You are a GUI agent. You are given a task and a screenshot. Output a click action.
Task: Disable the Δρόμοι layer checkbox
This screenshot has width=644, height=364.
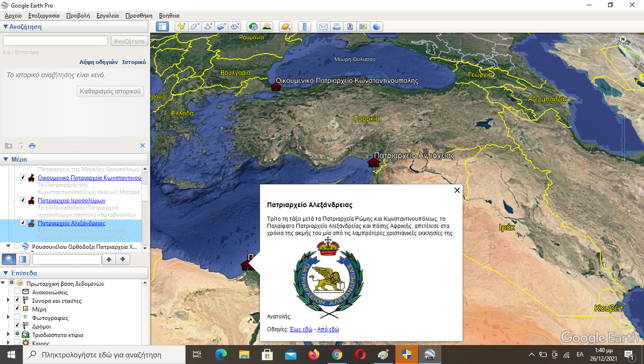(17, 326)
